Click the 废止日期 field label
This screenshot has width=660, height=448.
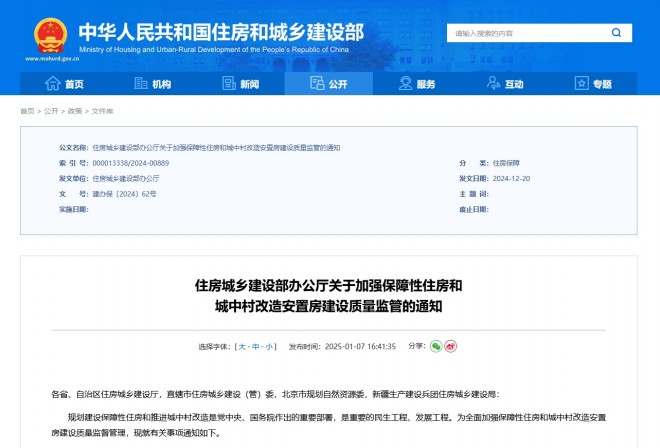click(x=474, y=209)
